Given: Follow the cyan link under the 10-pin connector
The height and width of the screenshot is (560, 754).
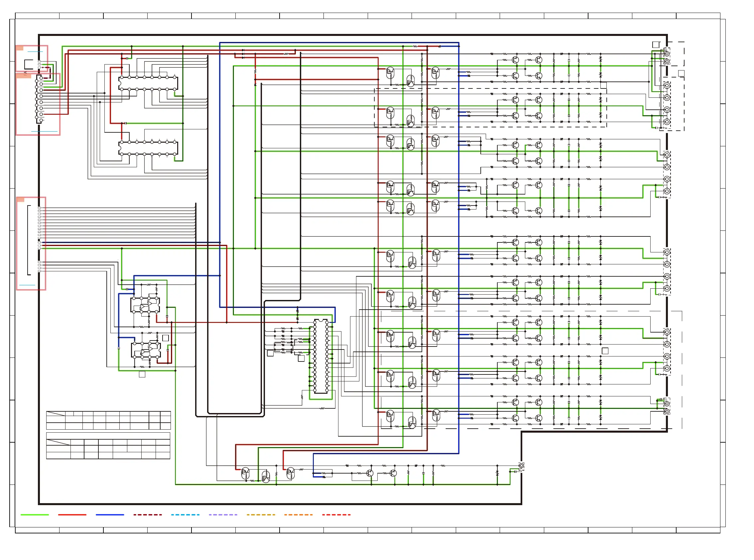Looking at the screenshot, I should (x=45, y=132).
